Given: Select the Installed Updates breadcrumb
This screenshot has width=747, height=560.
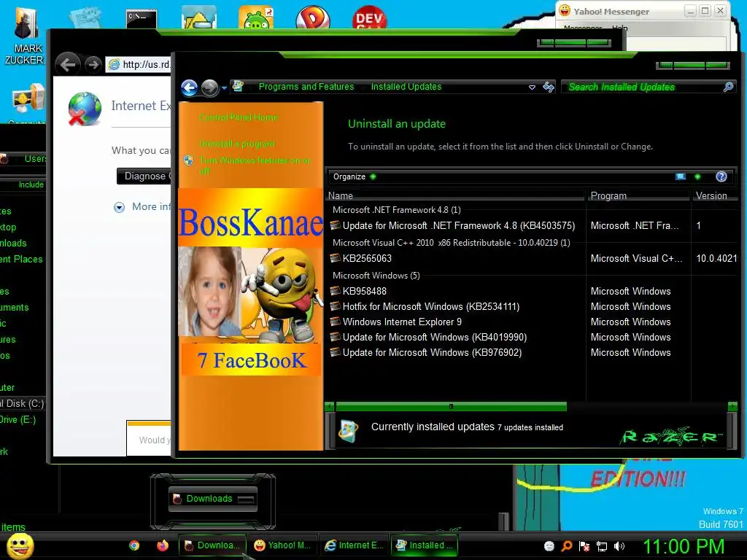Looking at the screenshot, I should point(406,87).
